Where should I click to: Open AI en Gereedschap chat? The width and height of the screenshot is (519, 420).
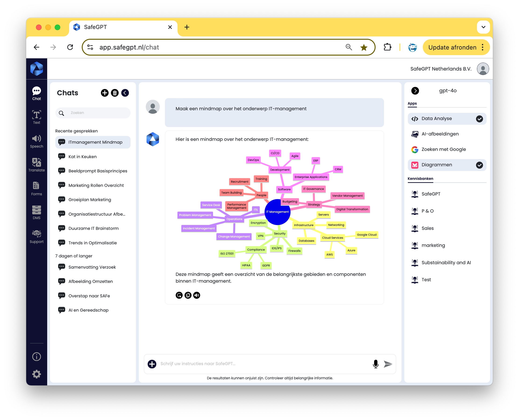click(x=93, y=310)
